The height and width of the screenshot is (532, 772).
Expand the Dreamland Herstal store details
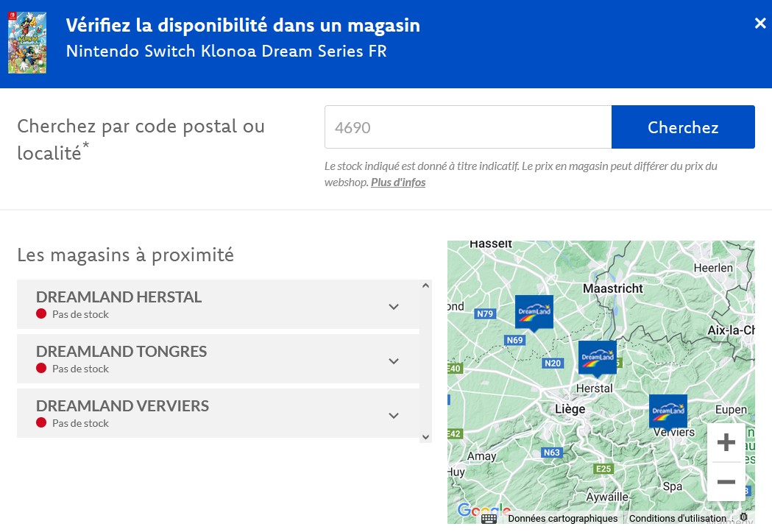point(394,307)
